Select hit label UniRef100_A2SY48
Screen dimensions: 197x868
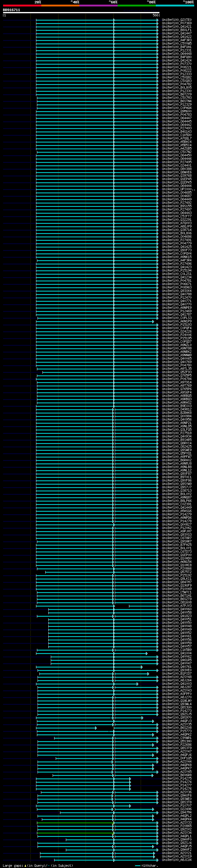click(x=177, y=676)
